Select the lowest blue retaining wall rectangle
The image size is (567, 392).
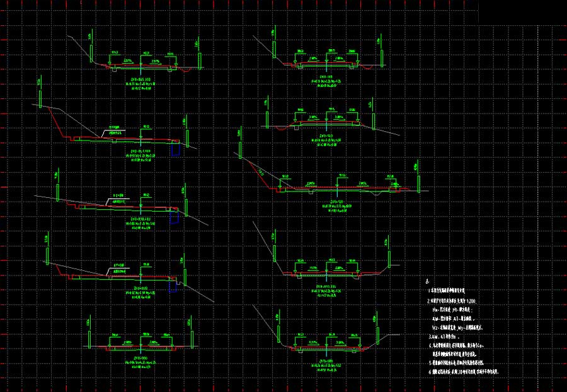173,286
